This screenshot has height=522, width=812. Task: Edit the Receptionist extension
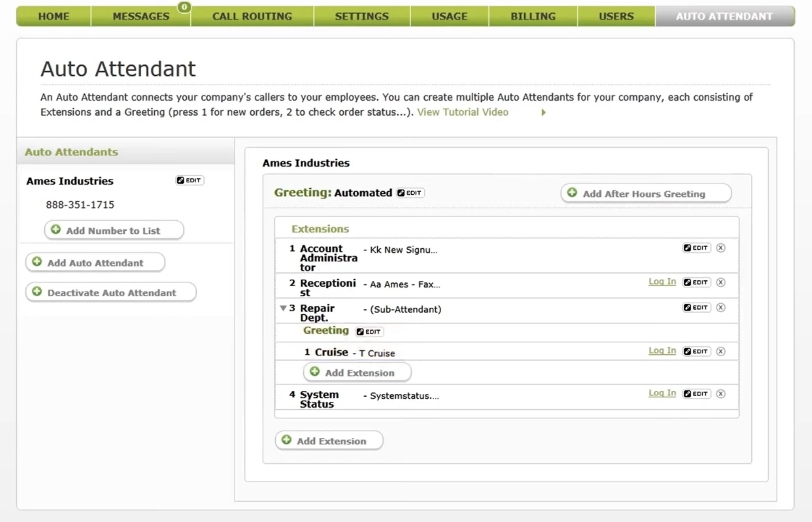point(696,282)
